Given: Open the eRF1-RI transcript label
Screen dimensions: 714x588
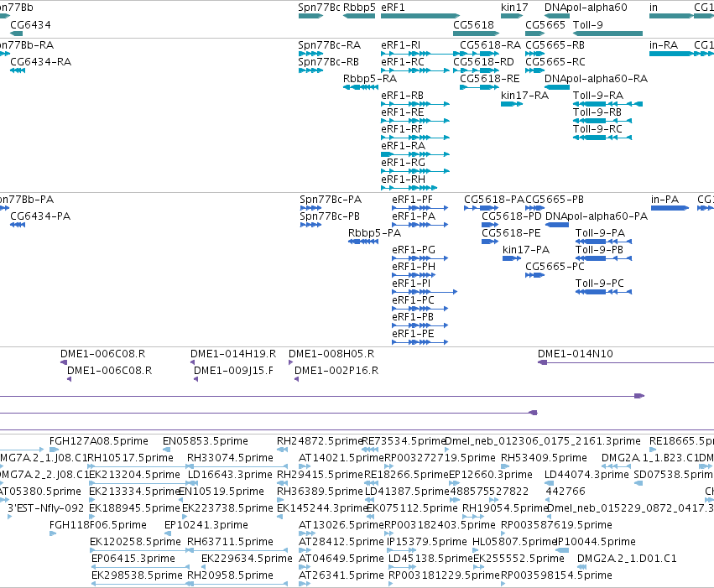Looking at the screenshot, I should click(401, 45).
